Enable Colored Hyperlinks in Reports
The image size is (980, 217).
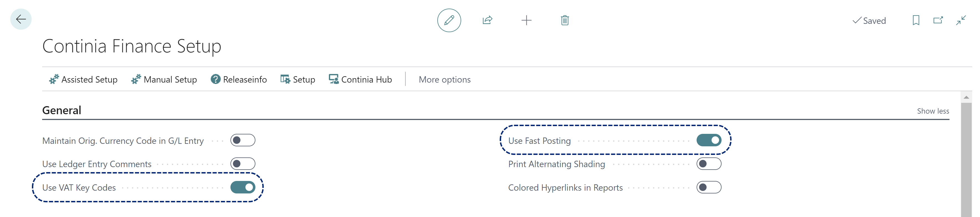(709, 187)
